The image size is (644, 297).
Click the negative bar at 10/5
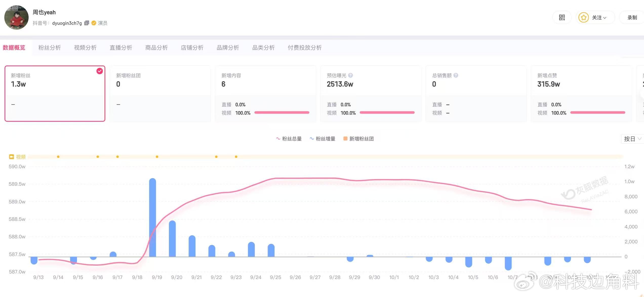point(469,262)
